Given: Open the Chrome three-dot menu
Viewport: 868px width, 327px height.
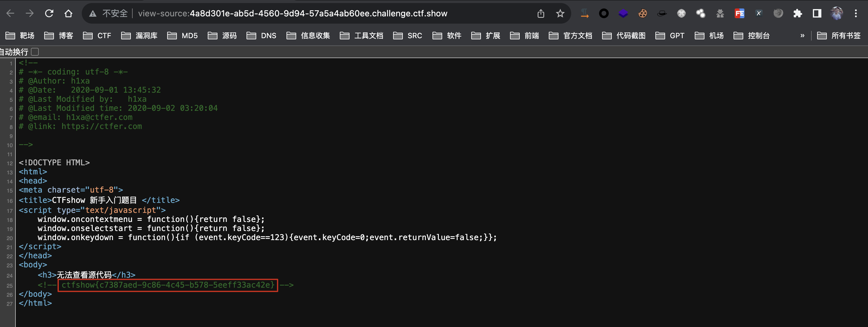Looking at the screenshot, I should pyautogui.click(x=856, y=13).
